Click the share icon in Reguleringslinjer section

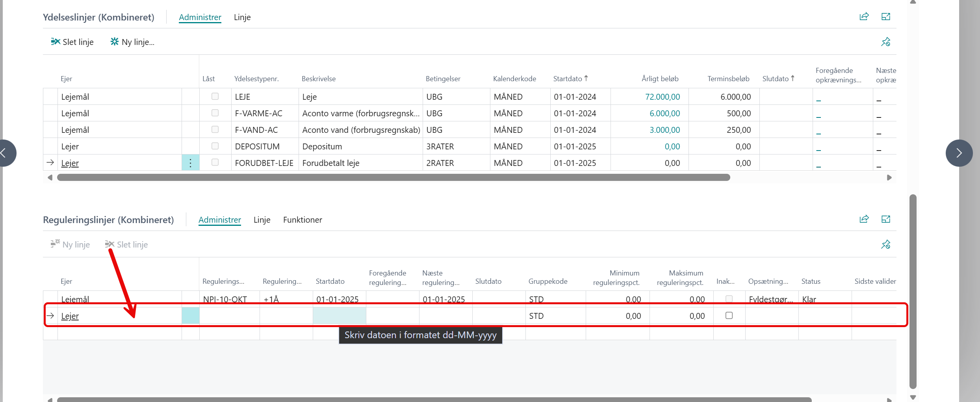pyautogui.click(x=864, y=219)
